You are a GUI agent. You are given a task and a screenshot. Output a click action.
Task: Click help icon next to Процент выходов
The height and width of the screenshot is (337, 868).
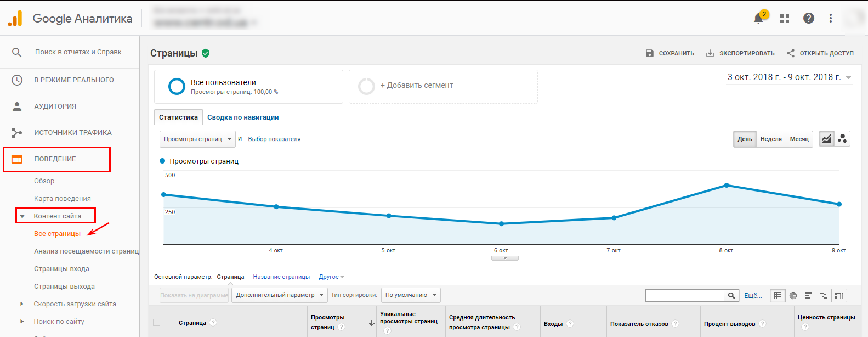[x=762, y=324]
